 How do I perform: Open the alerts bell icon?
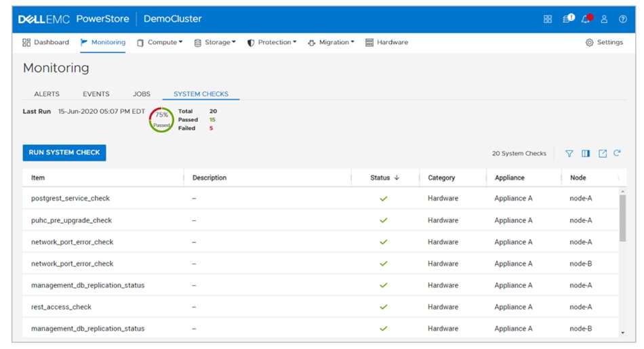(587, 18)
